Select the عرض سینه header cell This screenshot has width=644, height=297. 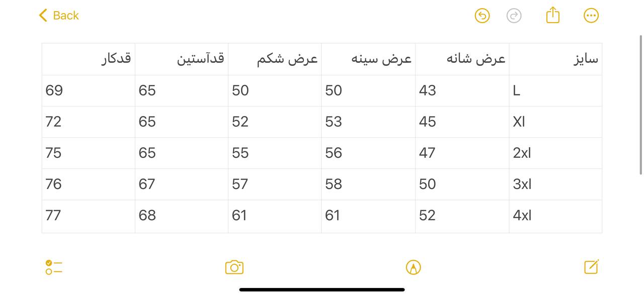click(x=368, y=59)
